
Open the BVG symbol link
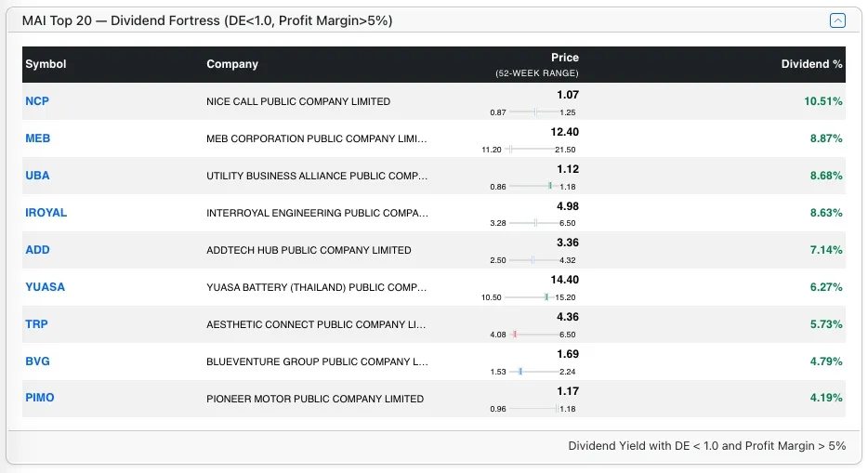[x=37, y=361]
